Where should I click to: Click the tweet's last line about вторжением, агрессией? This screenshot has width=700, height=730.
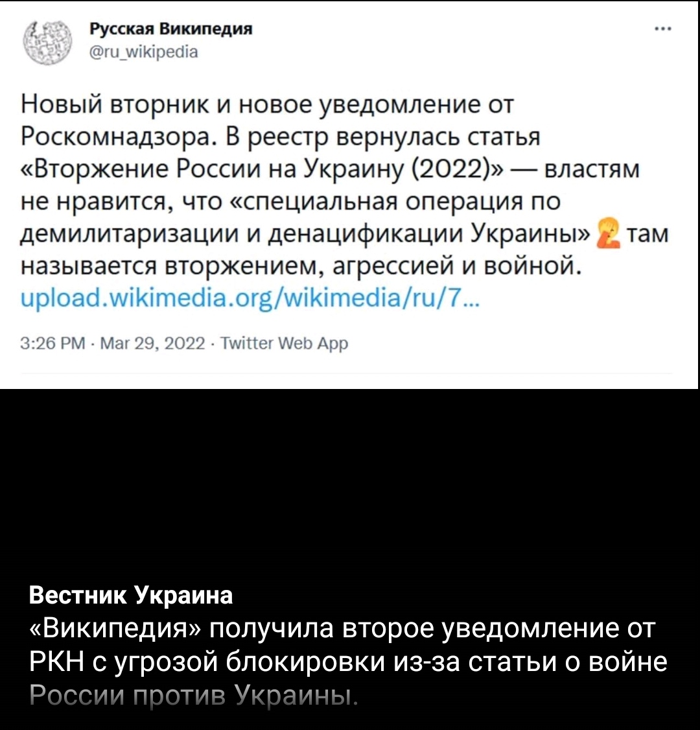[301, 266]
